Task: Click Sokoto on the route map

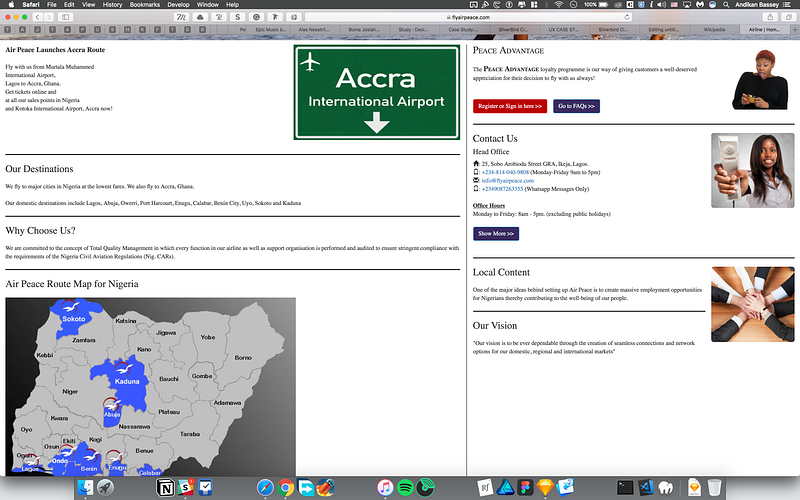Action: pyautogui.click(x=73, y=319)
